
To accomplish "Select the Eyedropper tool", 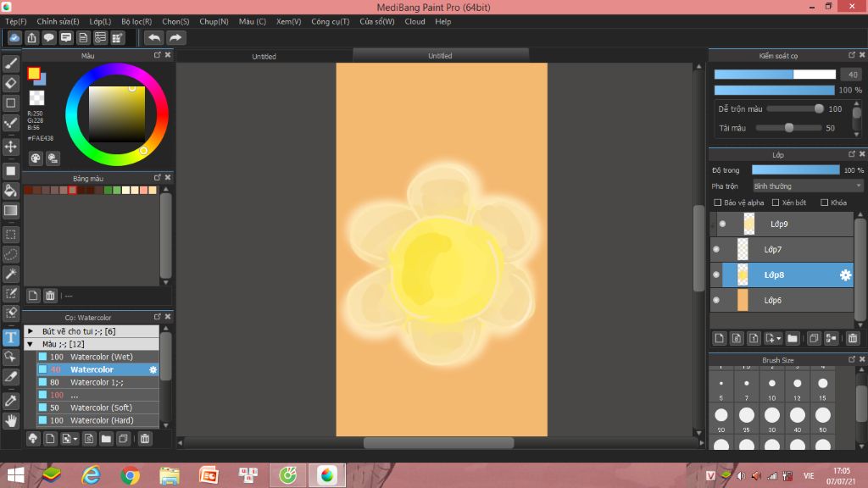I will point(10,401).
